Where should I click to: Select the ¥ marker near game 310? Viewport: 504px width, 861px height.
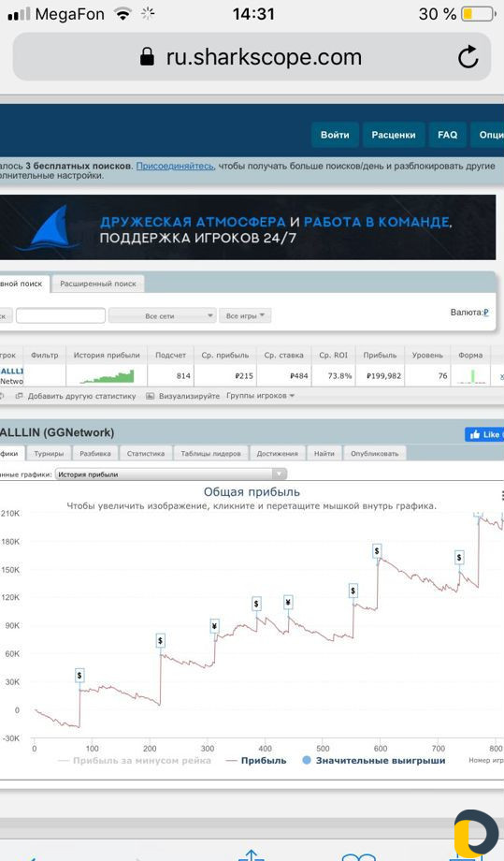click(x=214, y=626)
